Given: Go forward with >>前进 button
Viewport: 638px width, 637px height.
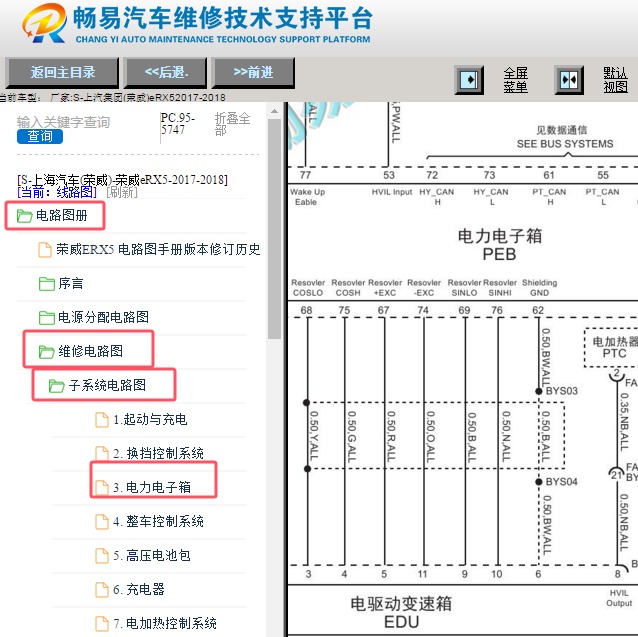Looking at the screenshot, I should point(253,73).
